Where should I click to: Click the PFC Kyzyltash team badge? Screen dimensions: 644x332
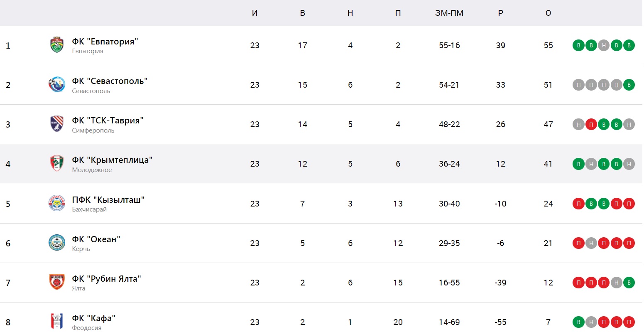(x=57, y=204)
